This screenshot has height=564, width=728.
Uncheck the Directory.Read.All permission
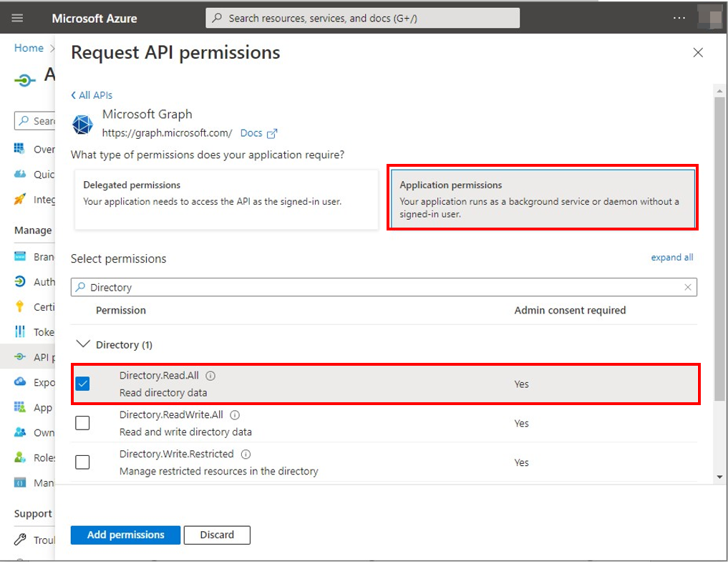point(82,384)
